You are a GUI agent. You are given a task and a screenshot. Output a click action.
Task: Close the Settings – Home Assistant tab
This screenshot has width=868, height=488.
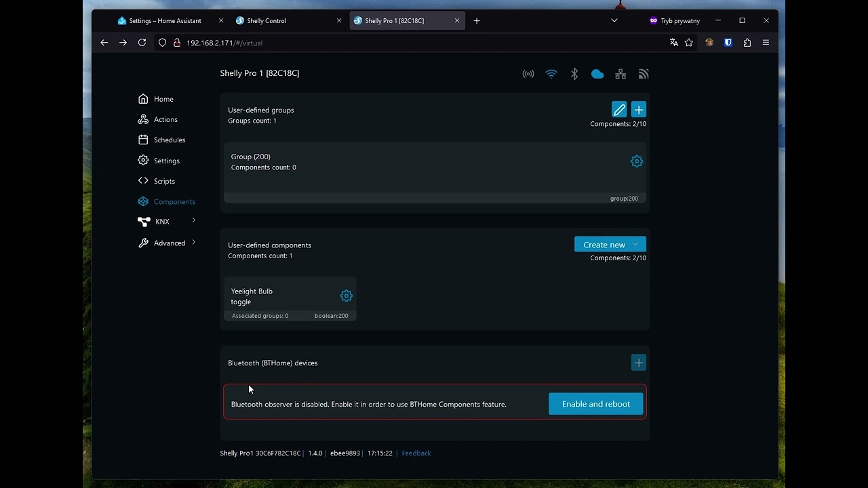(x=221, y=21)
